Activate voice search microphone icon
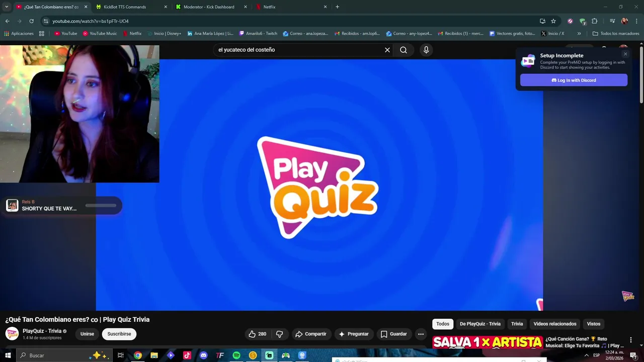This screenshot has height=362, width=644. 426,50
